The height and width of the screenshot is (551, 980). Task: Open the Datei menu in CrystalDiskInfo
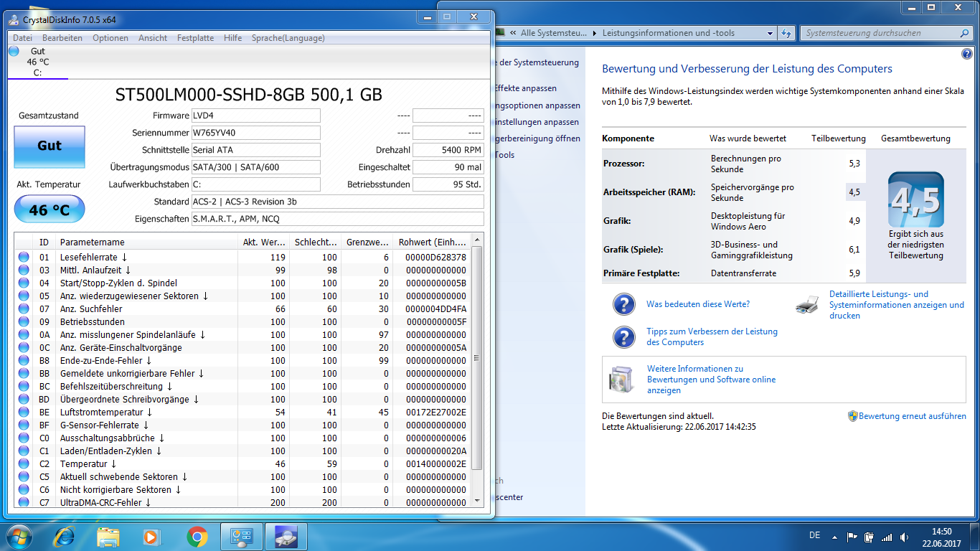(x=22, y=38)
